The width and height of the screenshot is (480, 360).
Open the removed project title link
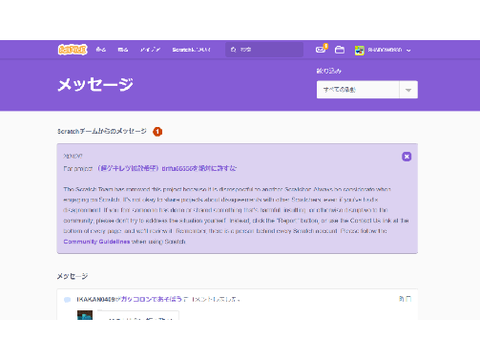(166, 168)
